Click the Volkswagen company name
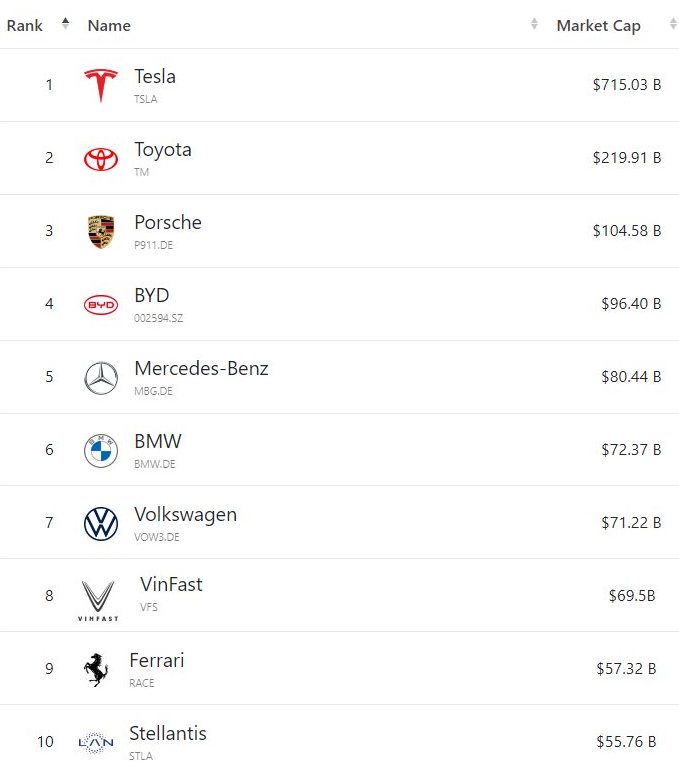 (186, 515)
